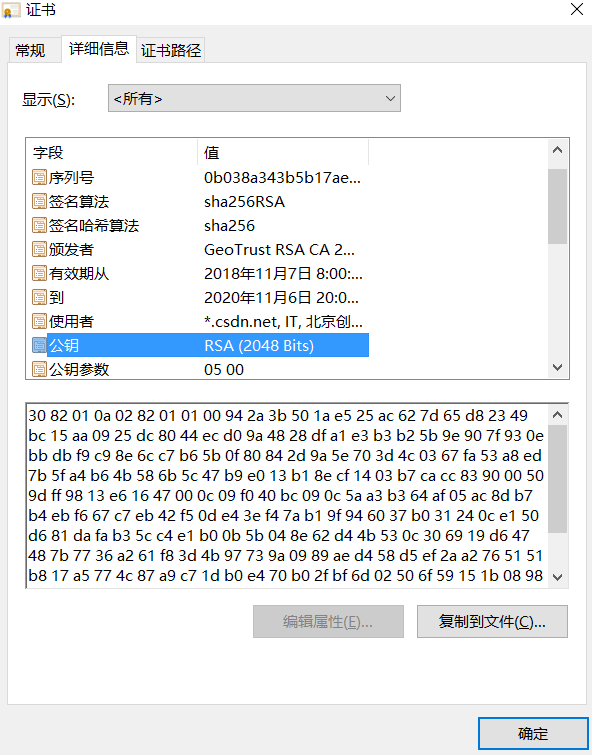
Task: Click down arrow of hex value scrollbar
Action: (x=557, y=577)
